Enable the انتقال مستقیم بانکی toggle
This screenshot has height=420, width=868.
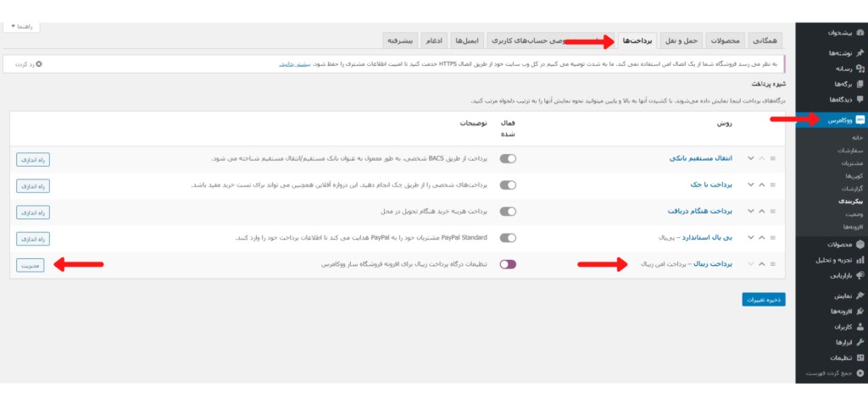click(508, 158)
